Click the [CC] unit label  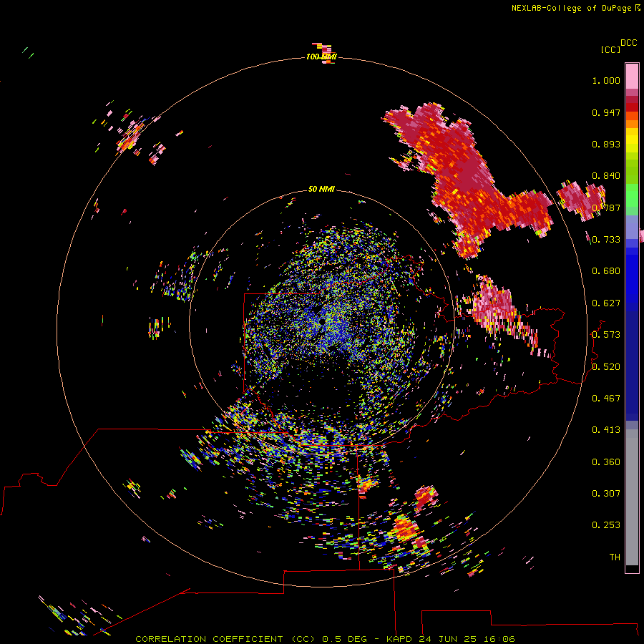610,49
